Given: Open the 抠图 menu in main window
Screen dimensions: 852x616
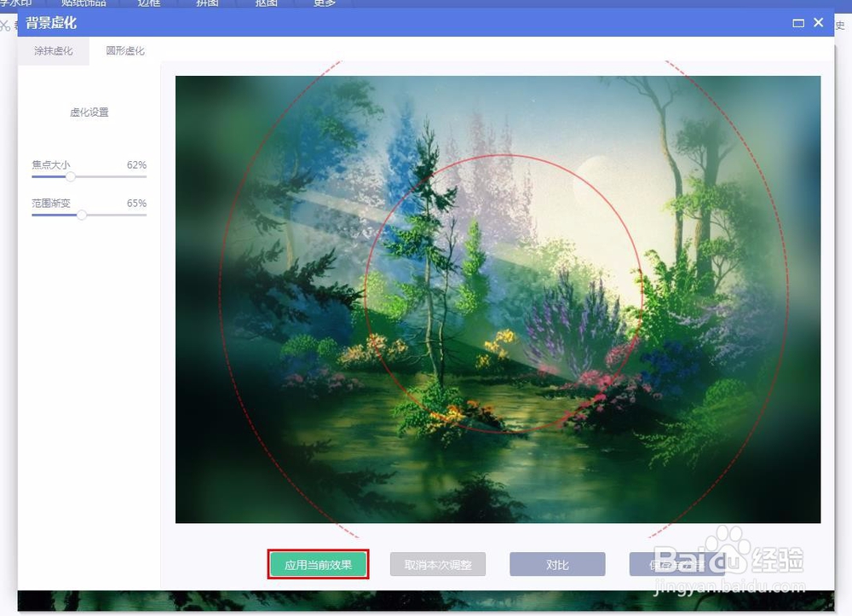Looking at the screenshot, I should [x=266, y=3].
